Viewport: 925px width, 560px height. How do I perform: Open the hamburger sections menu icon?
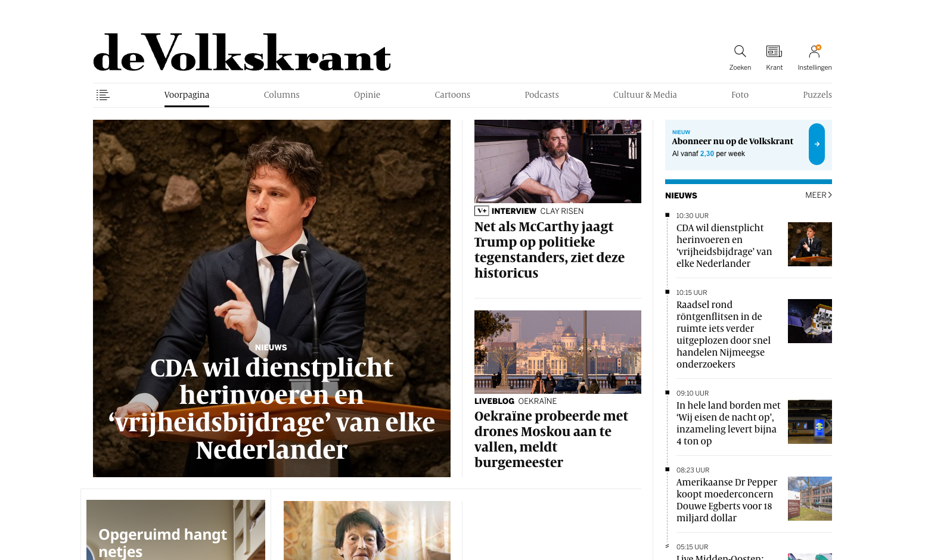pyautogui.click(x=103, y=95)
